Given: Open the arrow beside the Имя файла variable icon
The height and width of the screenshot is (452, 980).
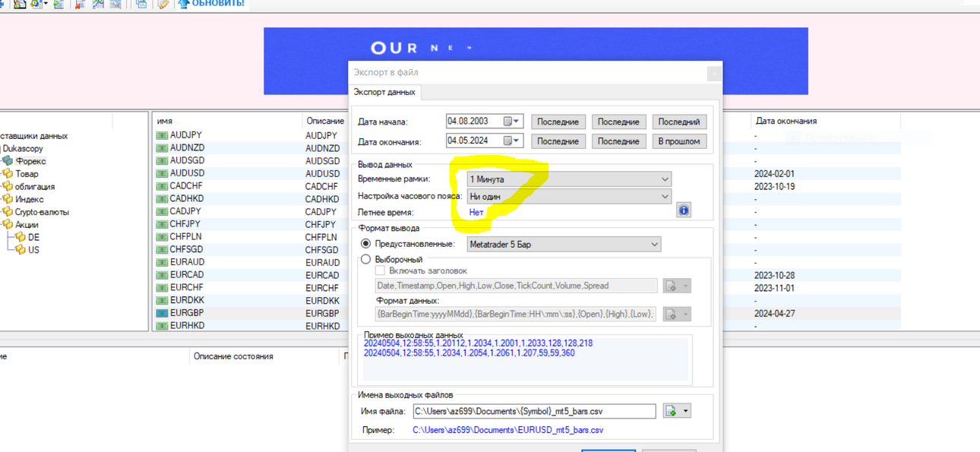Looking at the screenshot, I should 686,411.
